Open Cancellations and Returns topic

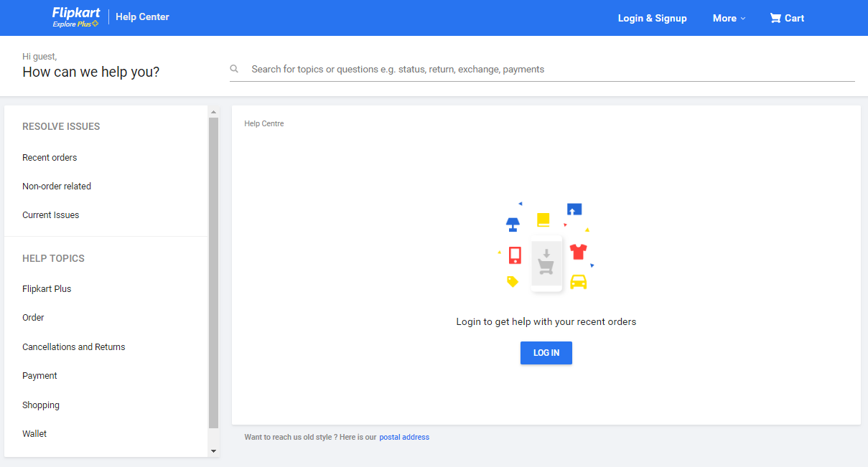(x=73, y=346)
